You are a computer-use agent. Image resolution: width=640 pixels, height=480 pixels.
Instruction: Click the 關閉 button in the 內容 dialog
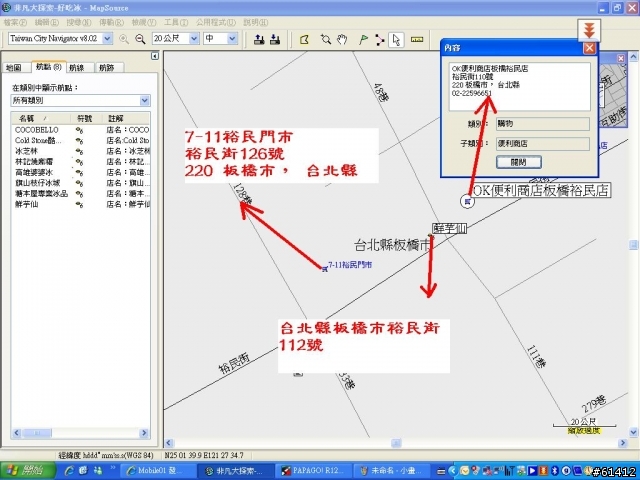click(518, 162)
